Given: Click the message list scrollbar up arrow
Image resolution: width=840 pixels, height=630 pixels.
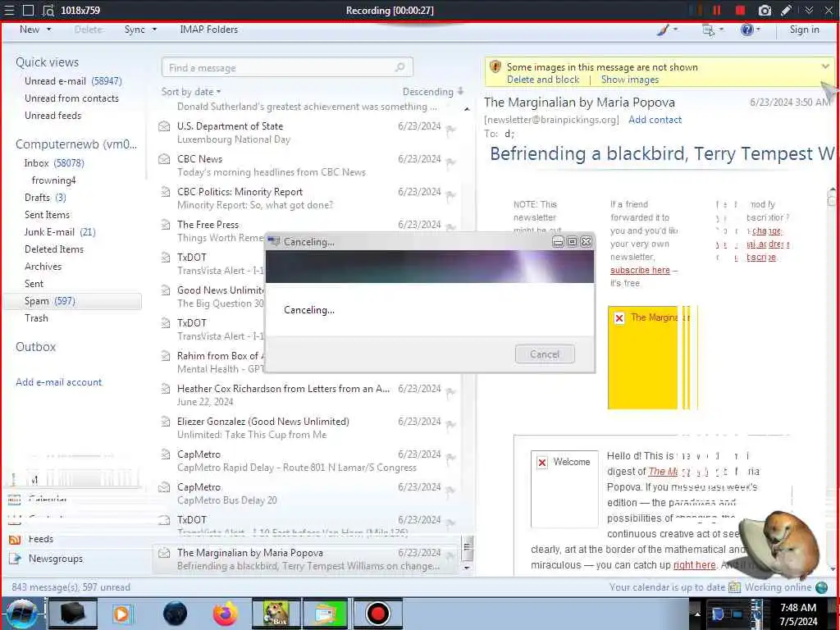Looking at the screenshot, I should pos(467,109).
